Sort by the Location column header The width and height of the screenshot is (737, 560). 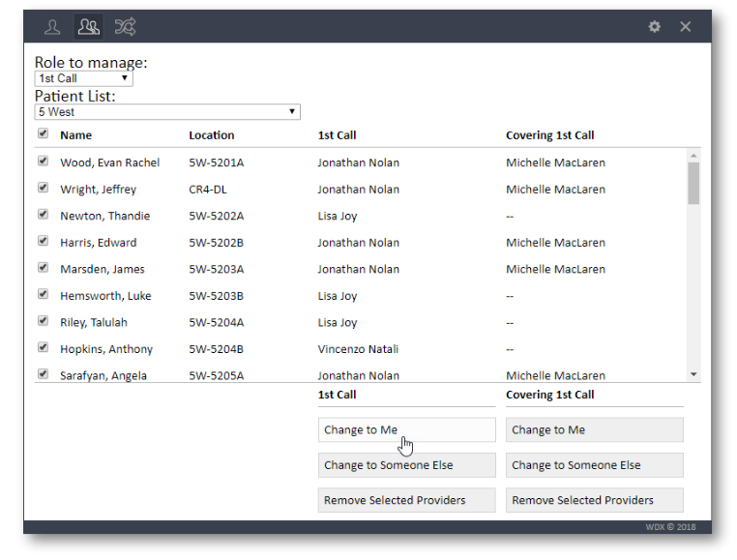(x=212, y=135)
